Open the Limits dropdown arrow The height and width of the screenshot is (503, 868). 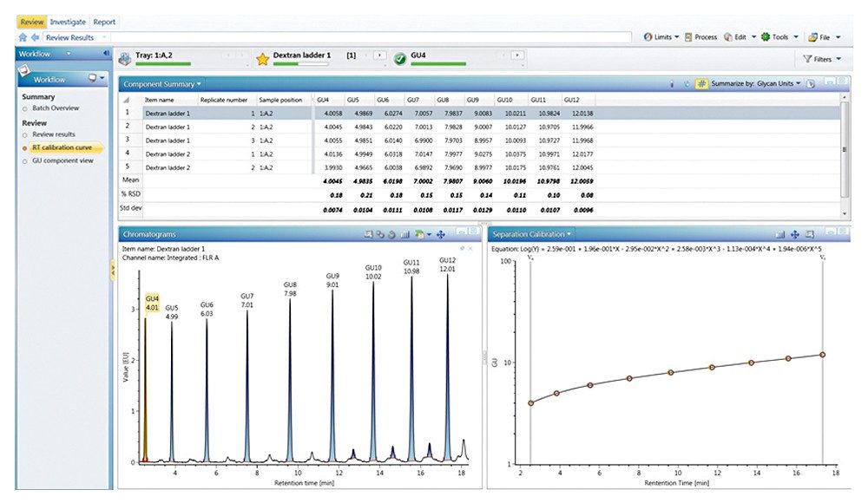[x=676, y=37]
